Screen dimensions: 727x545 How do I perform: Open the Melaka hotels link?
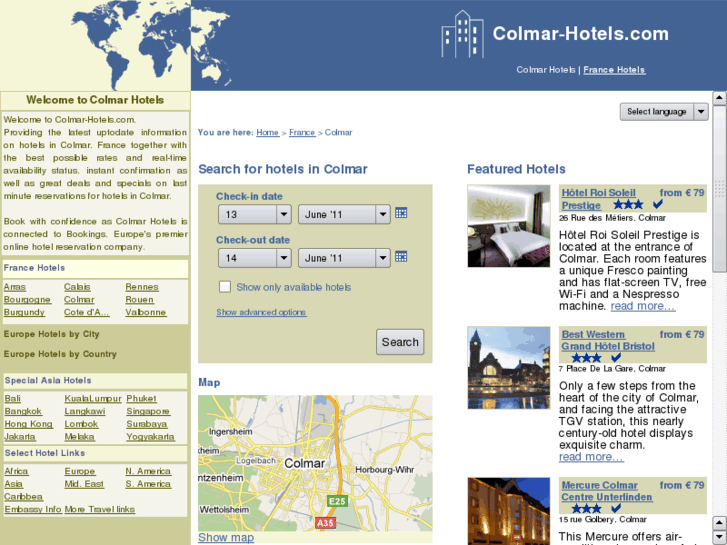[79, 436]
